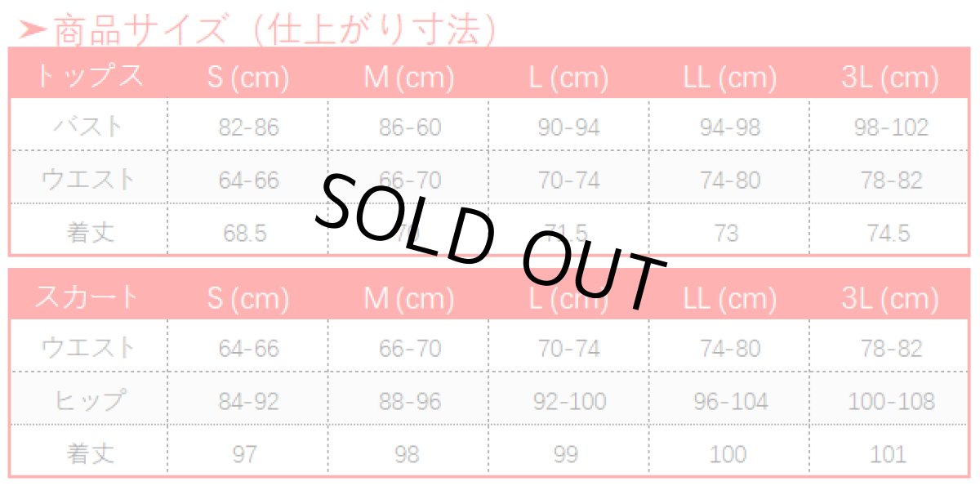Viewport: 980px width, 486px height.
Task: Click the ヒップ LL value 96-104
Action: (729, 401)
